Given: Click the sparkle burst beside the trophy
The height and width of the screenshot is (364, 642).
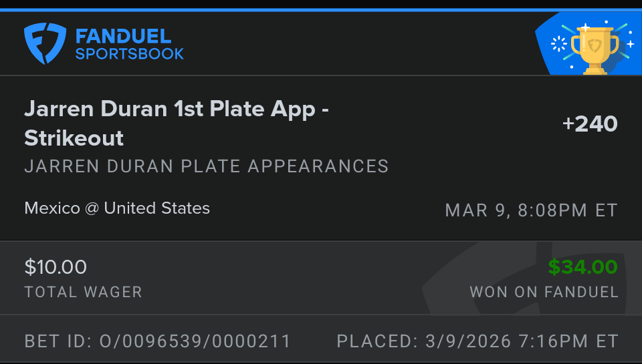Looking at the screenshot, I should point(558,44).
